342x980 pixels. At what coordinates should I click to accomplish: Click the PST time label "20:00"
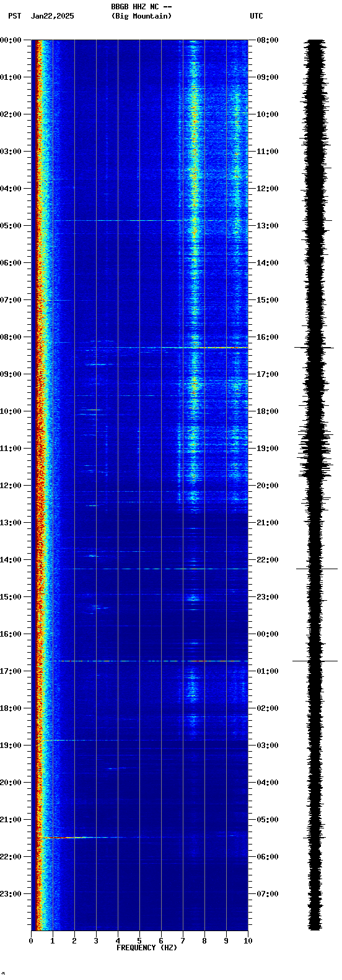coord(11,783)
